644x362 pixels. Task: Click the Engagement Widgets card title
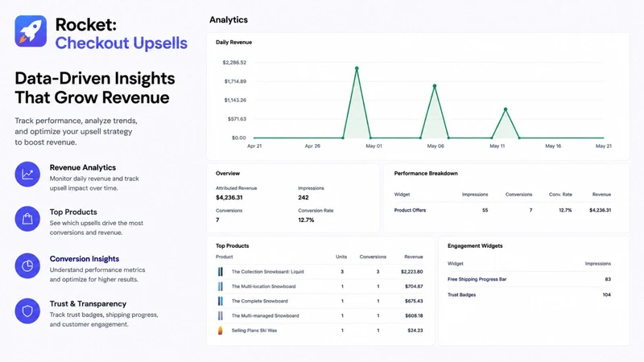[x=475, y=246]
